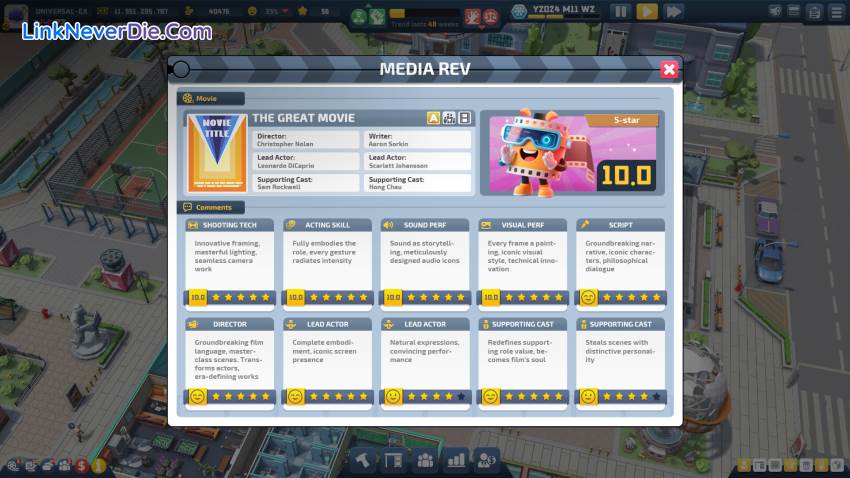Select Lead Actor Scarlett Johansson field

pyautogui.click(x=417, y=162)
